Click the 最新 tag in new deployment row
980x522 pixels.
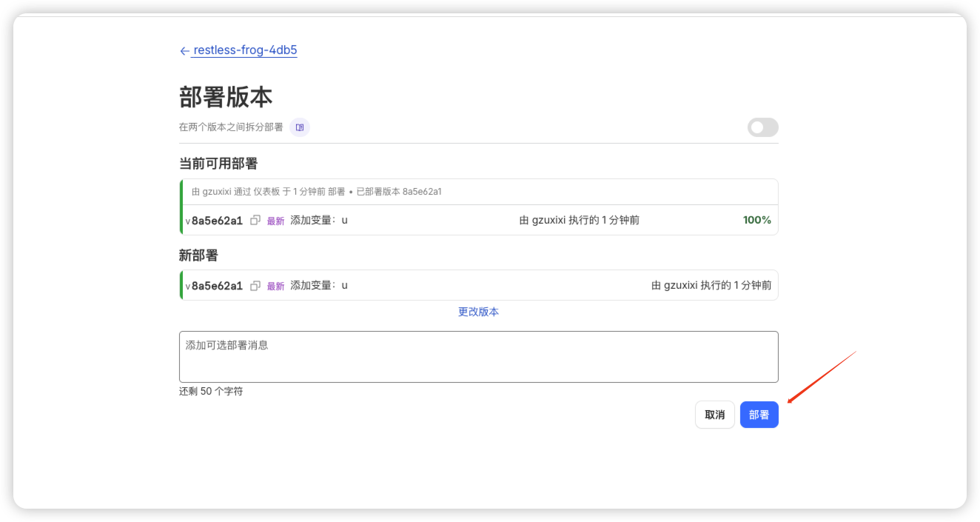click(275, 287)
